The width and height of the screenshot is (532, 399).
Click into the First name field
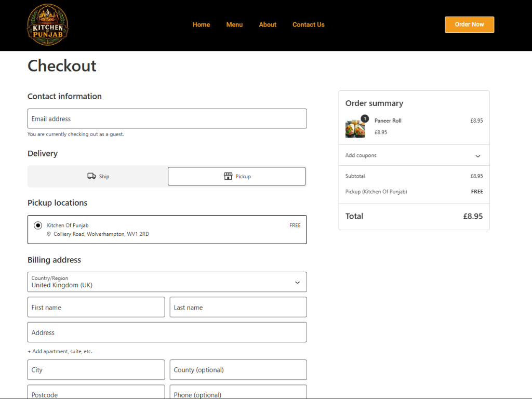pyautogui.click(x=96, y=308)
